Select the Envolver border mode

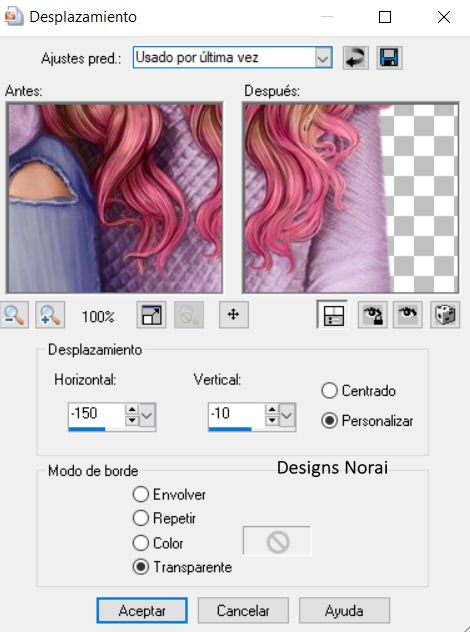pos(141,494)
